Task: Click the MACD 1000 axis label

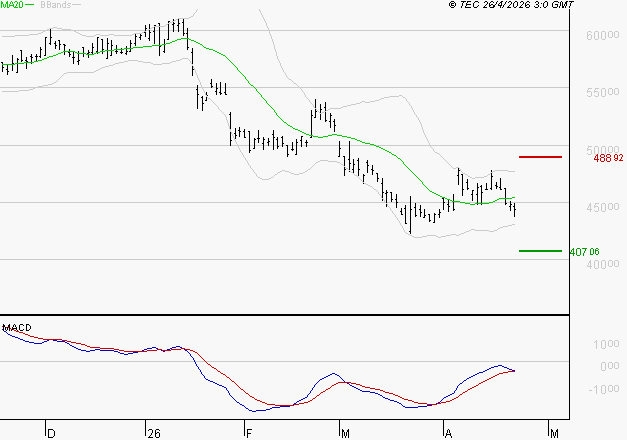Action: (606, 344)
